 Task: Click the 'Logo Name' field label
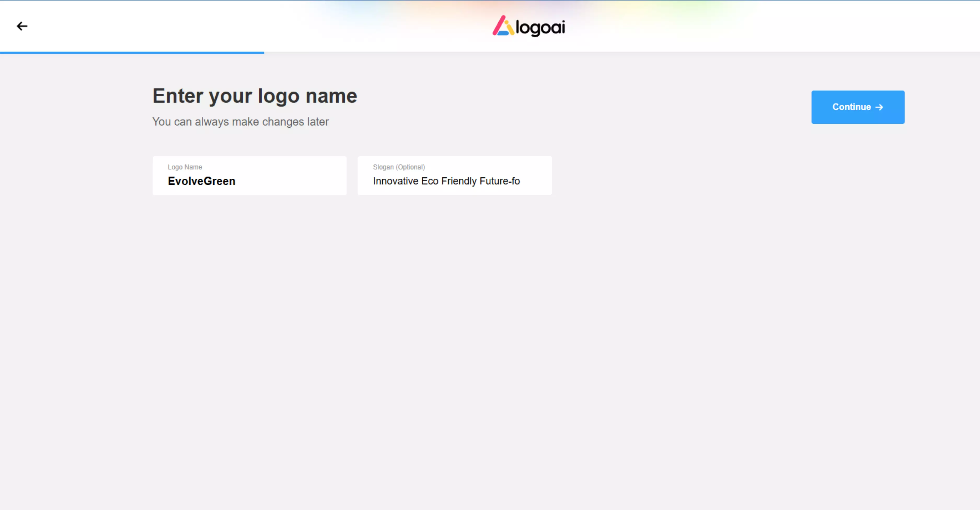point(185,167)
